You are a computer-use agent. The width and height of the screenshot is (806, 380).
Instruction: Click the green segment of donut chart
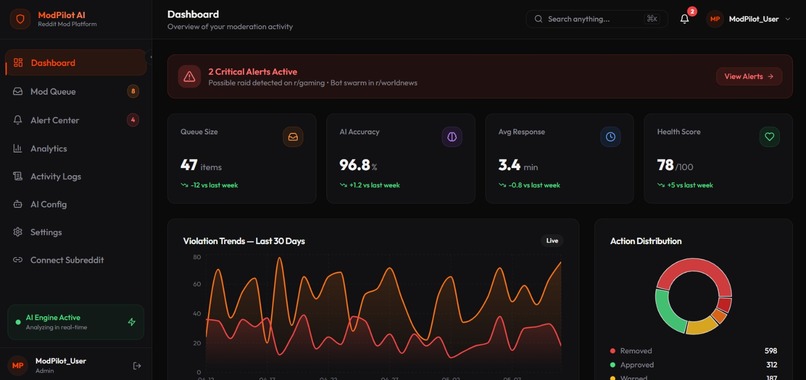[668, 313]
